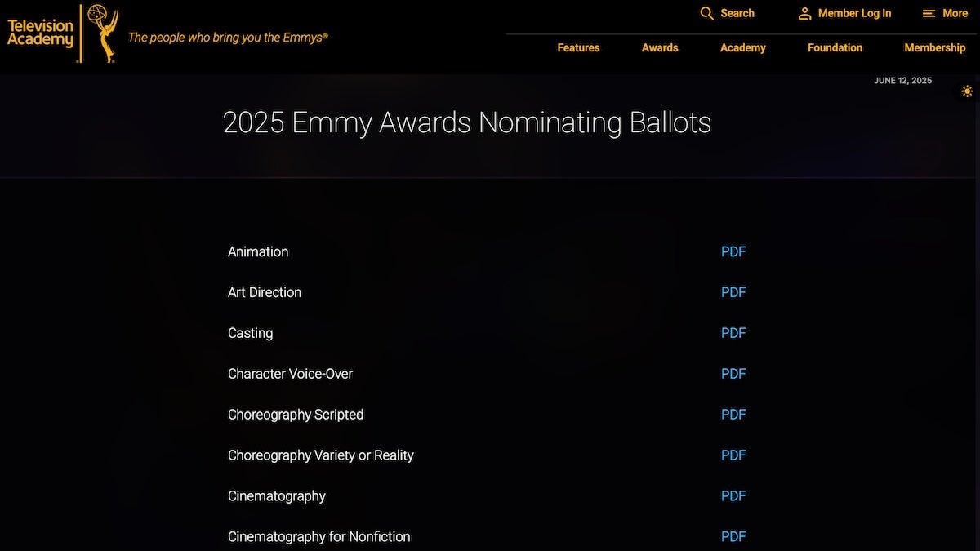The height and width of the screenshot is (551, 980).
Task: Open the Awards menu
Action: tap(660, 47)
